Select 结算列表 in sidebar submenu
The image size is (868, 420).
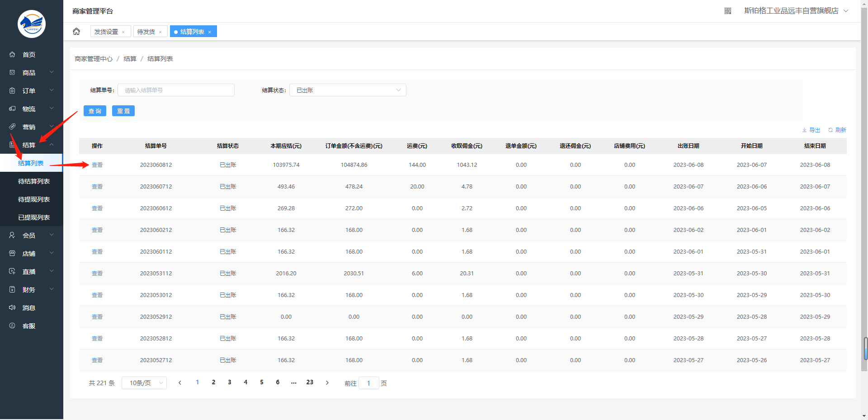coord(32,163)
